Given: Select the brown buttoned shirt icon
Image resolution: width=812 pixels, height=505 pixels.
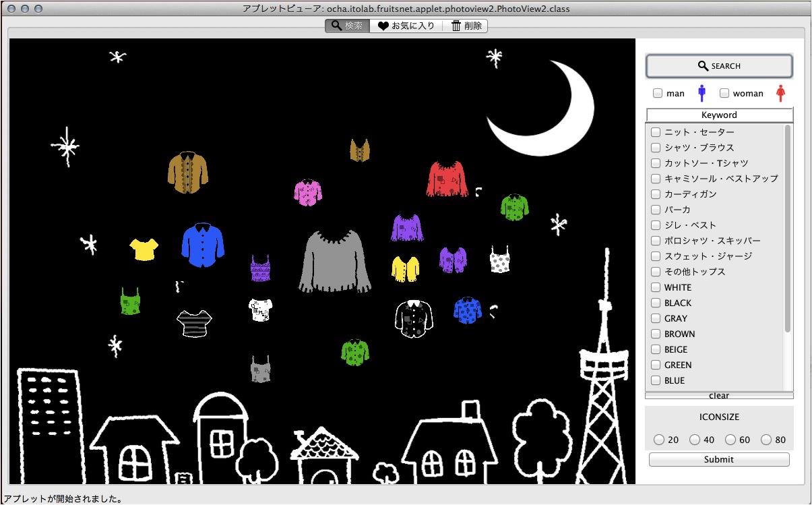Looking at the screenshot, I should [x=187, y=173].
